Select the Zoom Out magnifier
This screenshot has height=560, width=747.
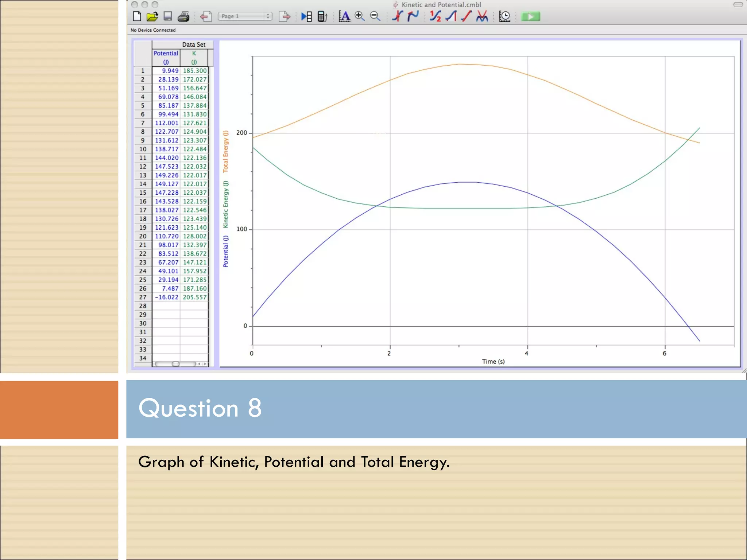tap(375, 16)
